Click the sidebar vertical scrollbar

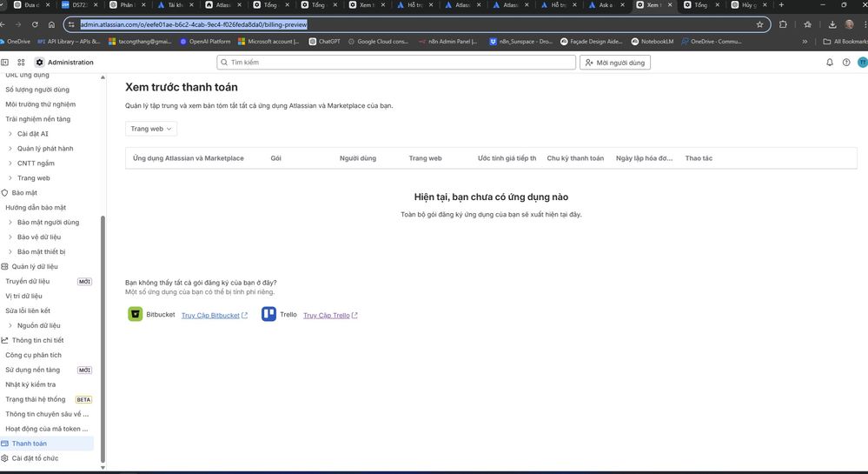click(103, 338)
